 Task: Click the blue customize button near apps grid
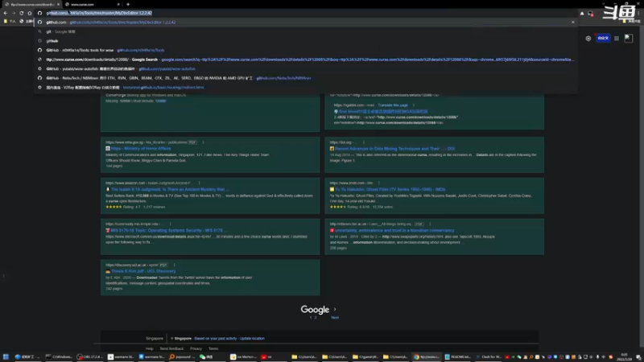coord(603,38)
